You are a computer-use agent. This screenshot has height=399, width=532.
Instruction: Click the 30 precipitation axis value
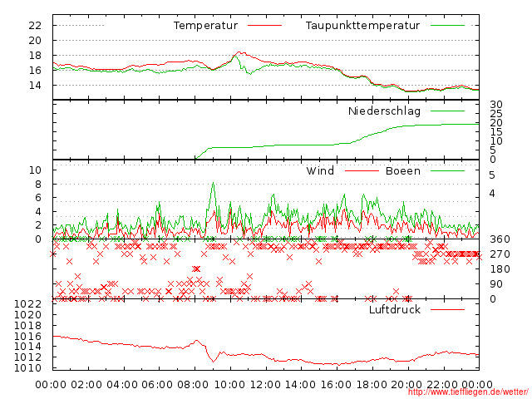(496, 105)
